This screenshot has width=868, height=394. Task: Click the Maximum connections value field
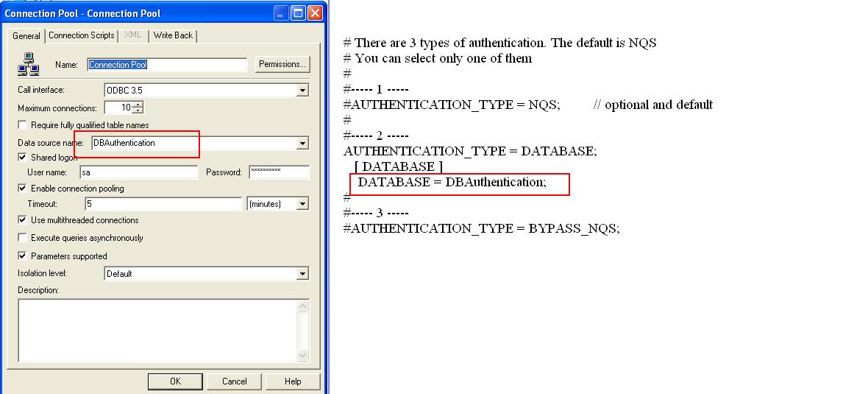click(x=118, y=108)
